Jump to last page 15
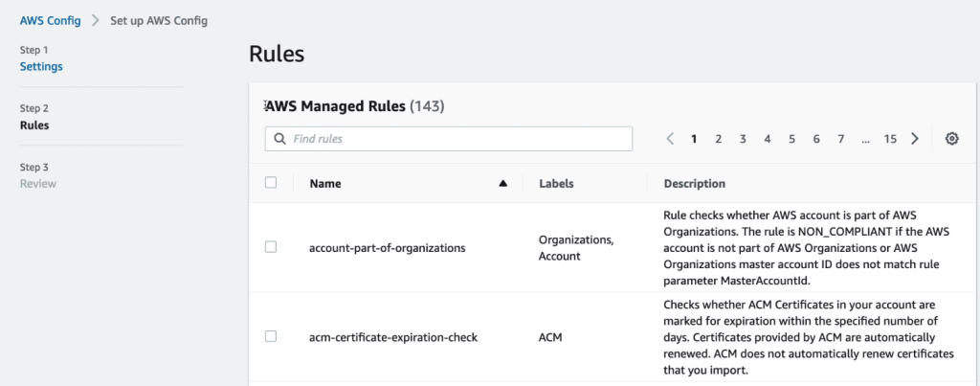This screenshot has height=386, width=980. point(890,139)
